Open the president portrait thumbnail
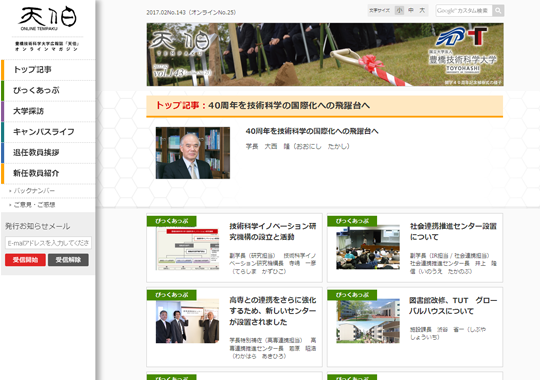The height and width of the screenshot is (380, 540). click(193, 153)
